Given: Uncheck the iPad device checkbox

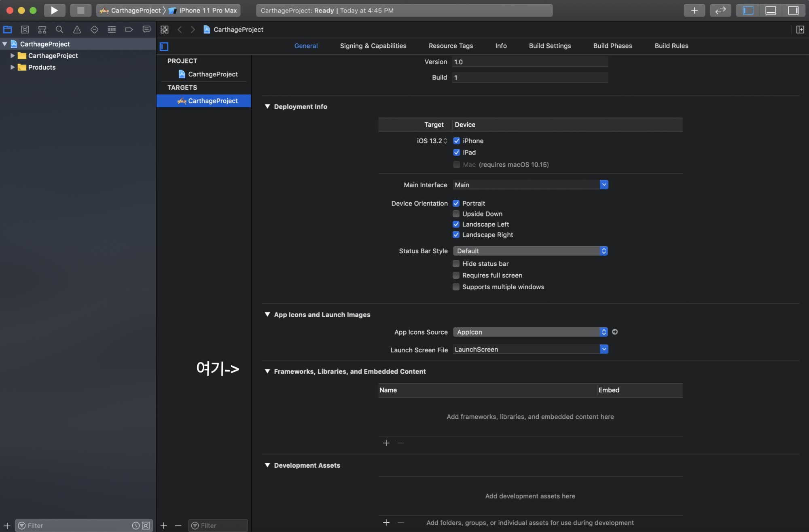Looking at the screenshot, I should (457, 153).
